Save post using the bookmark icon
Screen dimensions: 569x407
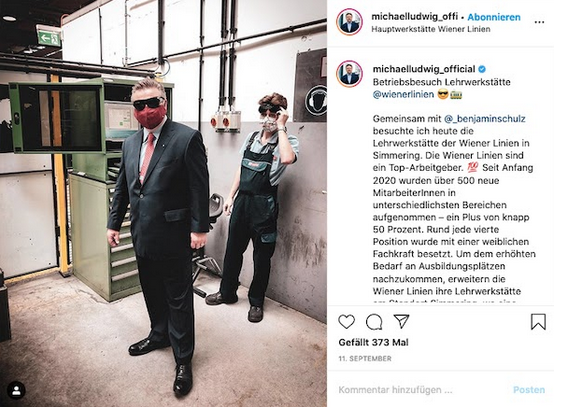coord(538,322)
